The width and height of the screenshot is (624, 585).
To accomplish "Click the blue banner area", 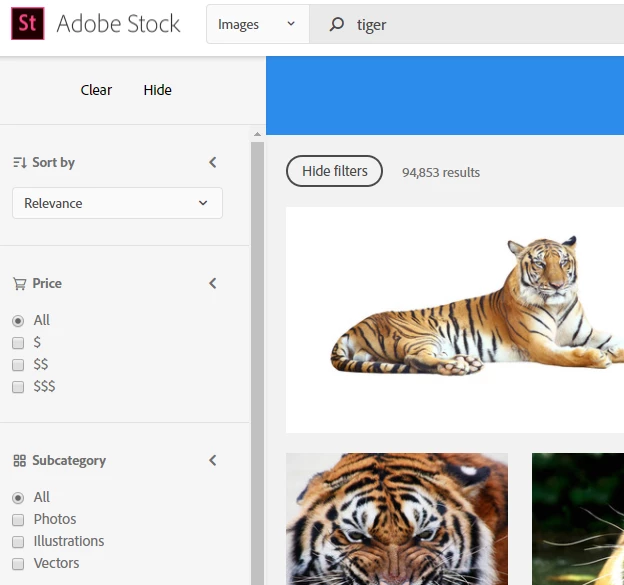I will click(x=445, y=96).
